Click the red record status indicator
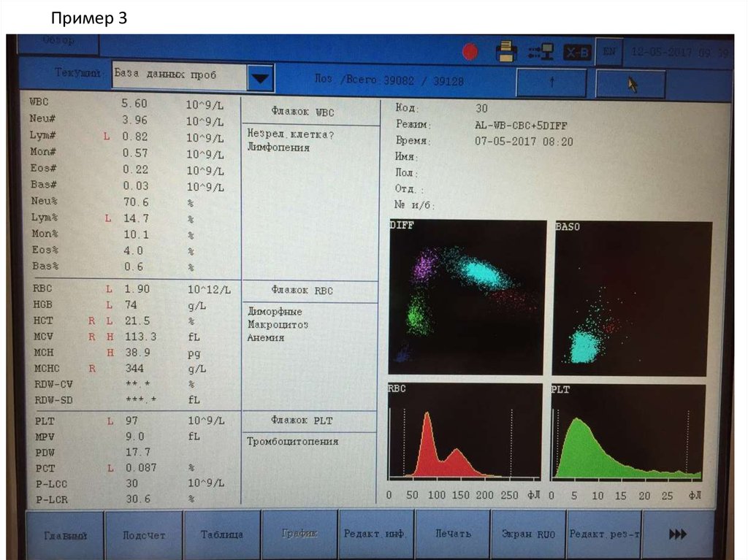Image resolution: width=748 pixels, height=560 pixels. (x=470, y=53)
